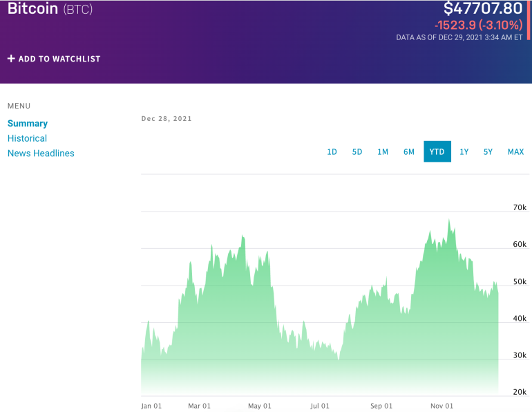Click the data as of Dec 29 timestamp

tap(459, 37)
